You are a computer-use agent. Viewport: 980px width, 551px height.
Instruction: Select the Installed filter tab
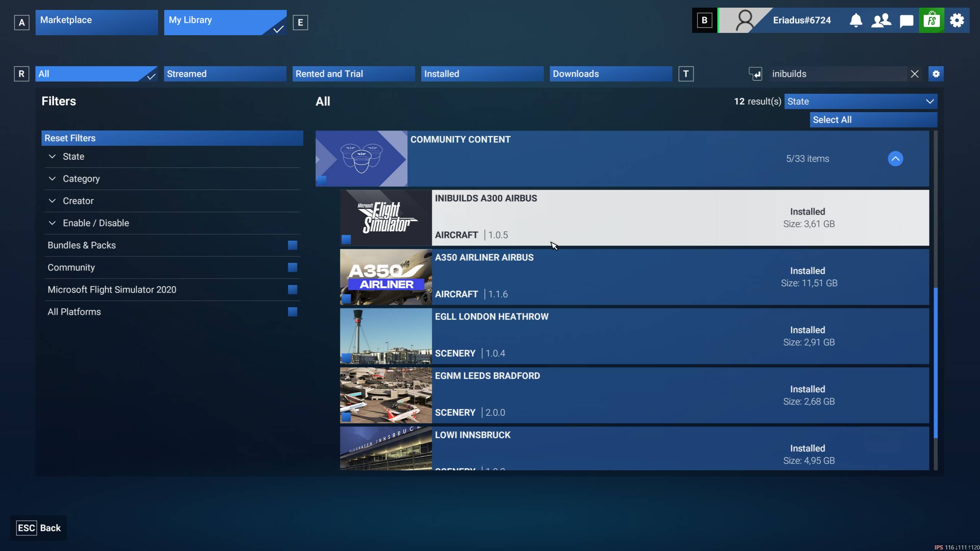coord(482,74)
